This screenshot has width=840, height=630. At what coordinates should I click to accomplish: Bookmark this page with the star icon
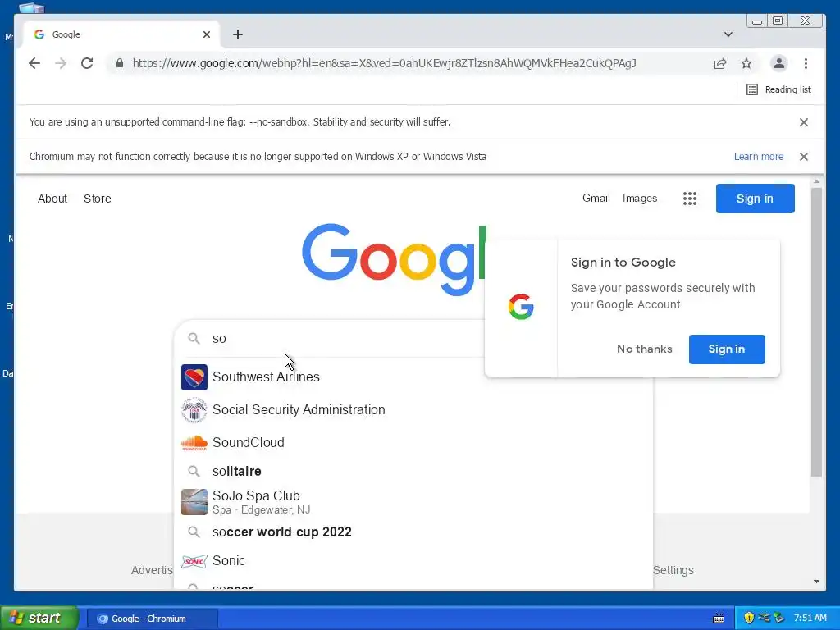[746, 63]
